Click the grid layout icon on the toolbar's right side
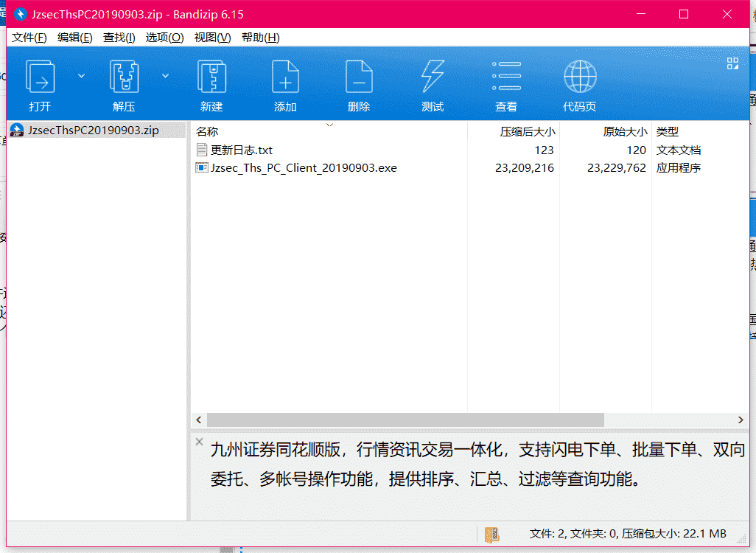Image resolution: width=756 pixels, height=553 pixels. pos(732,63)
